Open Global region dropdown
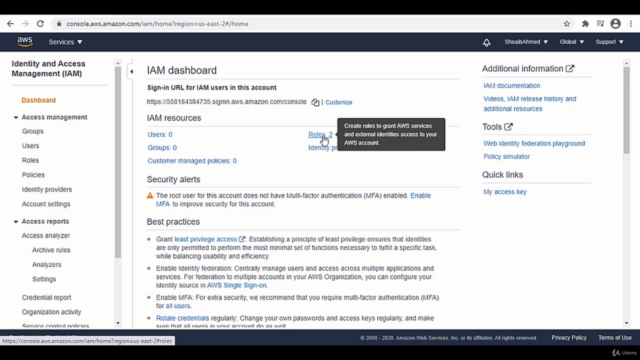This screenshot has width=640, height=360. point(572,42)
